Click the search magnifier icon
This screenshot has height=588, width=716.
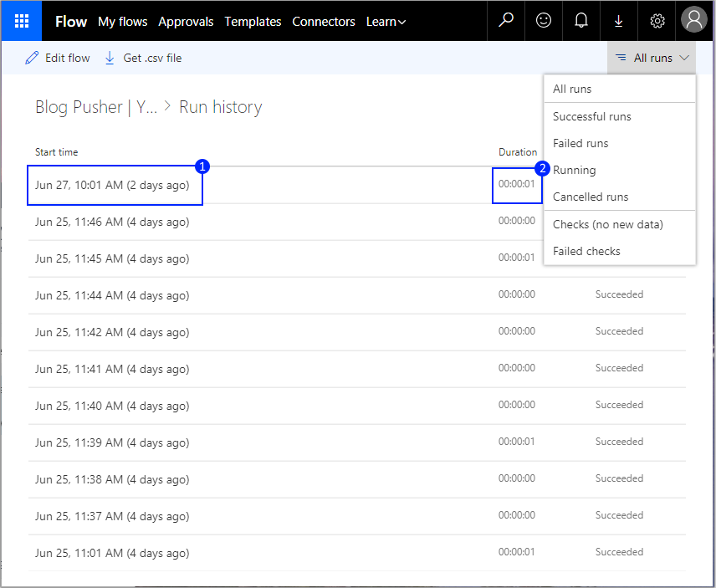505,21
